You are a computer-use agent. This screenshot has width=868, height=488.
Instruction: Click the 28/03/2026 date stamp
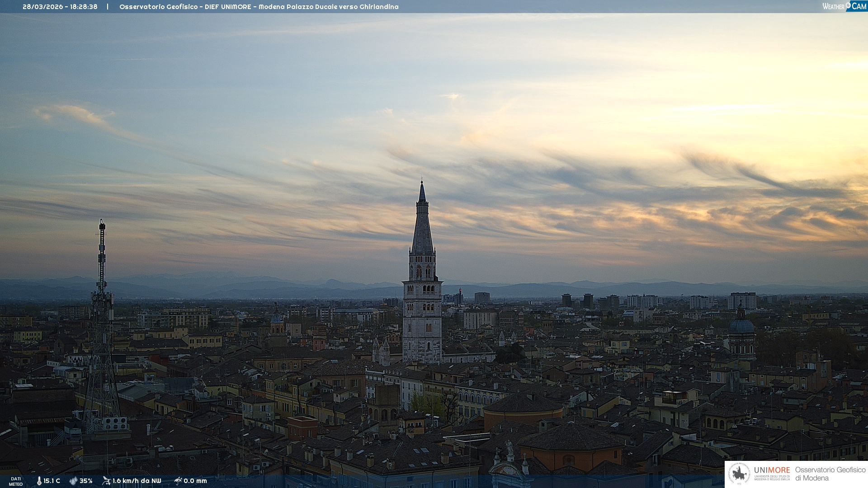coord(43,7)
